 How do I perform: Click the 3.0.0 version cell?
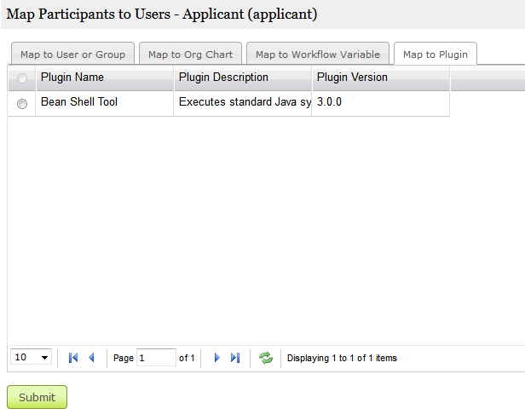point(379,102)
